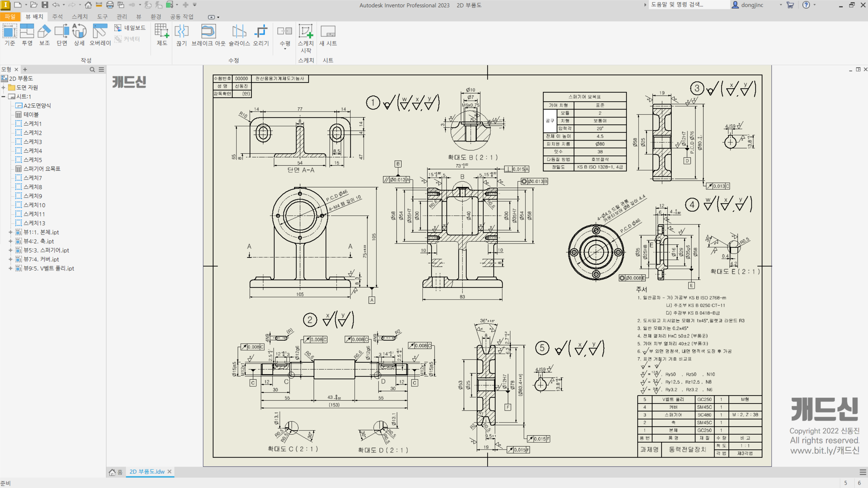Image resolution: width=868 pixels, height=488 pixels.
Task: Open the 도구 (Tools) ribbon tab
Action: (102, 16)
